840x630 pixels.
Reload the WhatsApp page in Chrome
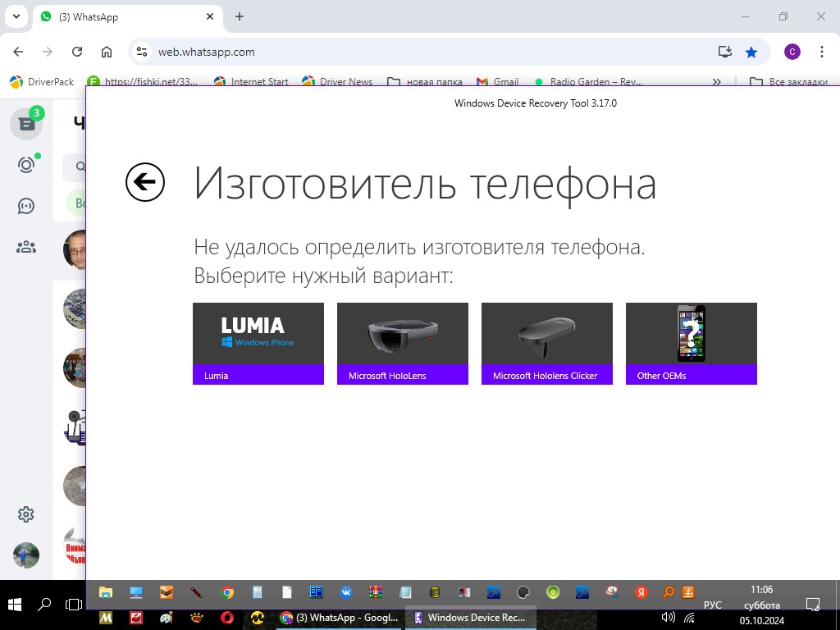coord(77,52)
